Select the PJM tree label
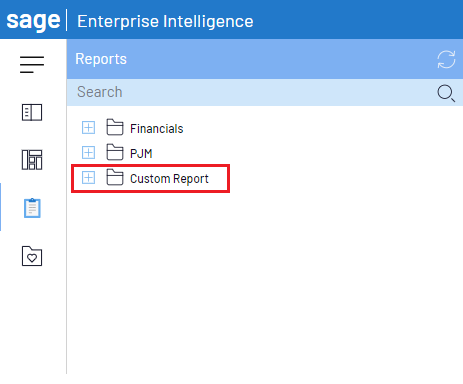 click(141, 154)
